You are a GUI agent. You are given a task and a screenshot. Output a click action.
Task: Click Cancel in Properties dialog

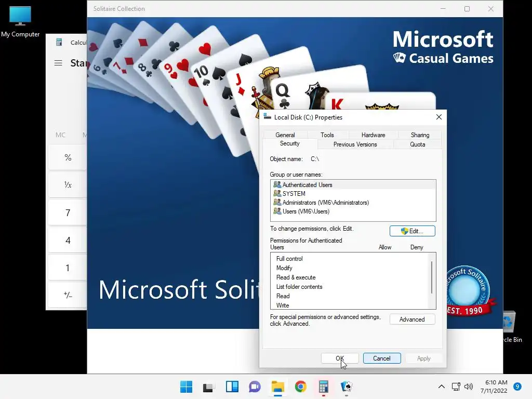(382, 358)
